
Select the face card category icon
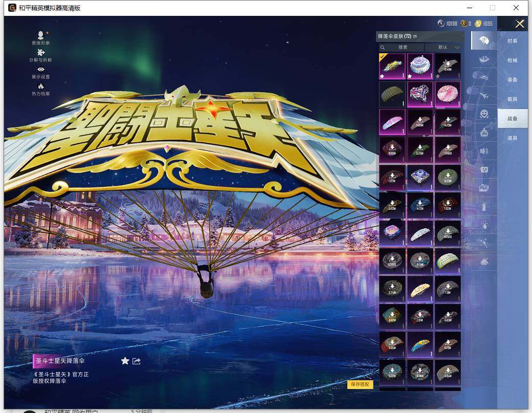click(x=484, y=169)
